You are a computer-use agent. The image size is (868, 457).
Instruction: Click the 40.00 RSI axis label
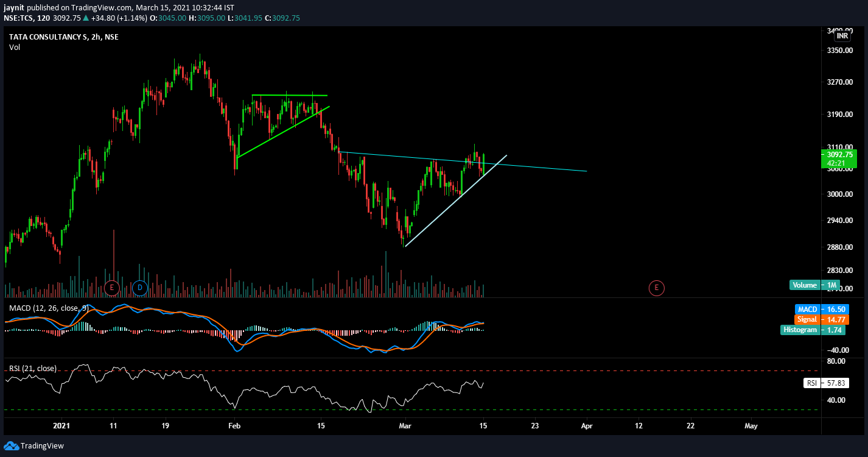[836, 400]
